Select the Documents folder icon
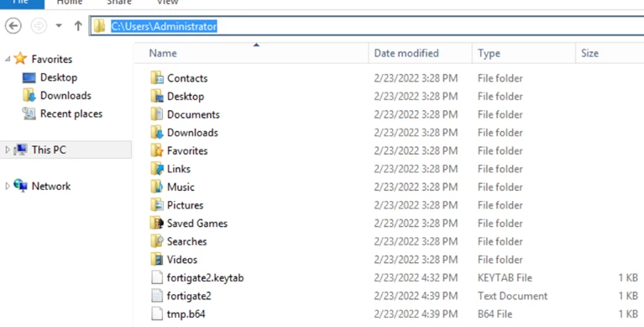 coord(157,114)
